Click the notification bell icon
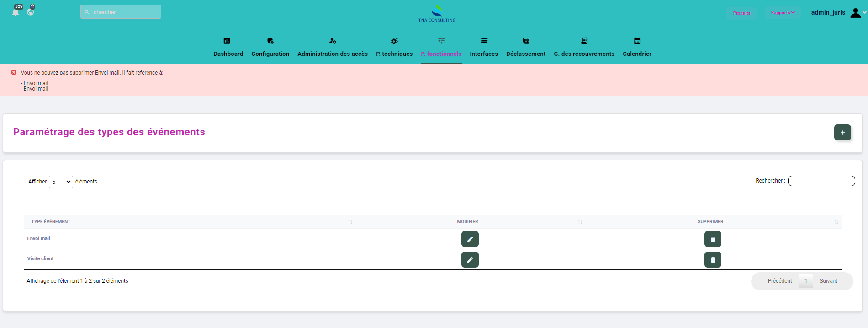This screenshot has width=868, height=328. point(16,12)
